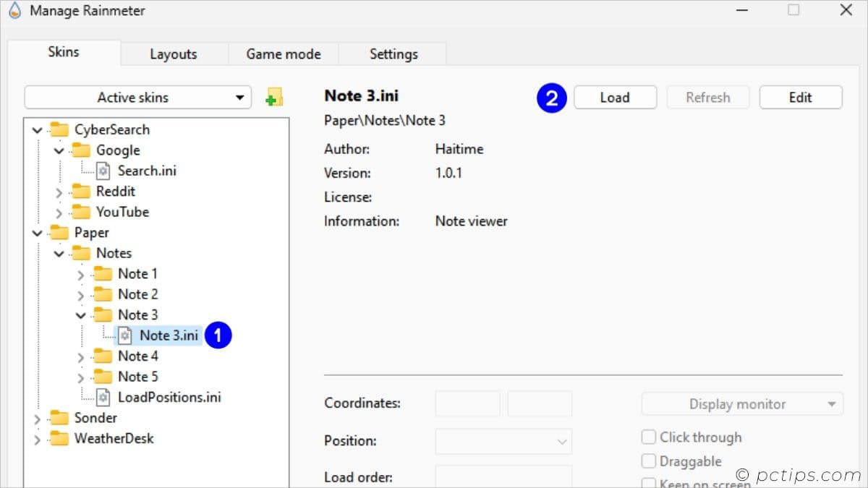Collapse the CyberSearch tree node

click(x=38, y=131)
